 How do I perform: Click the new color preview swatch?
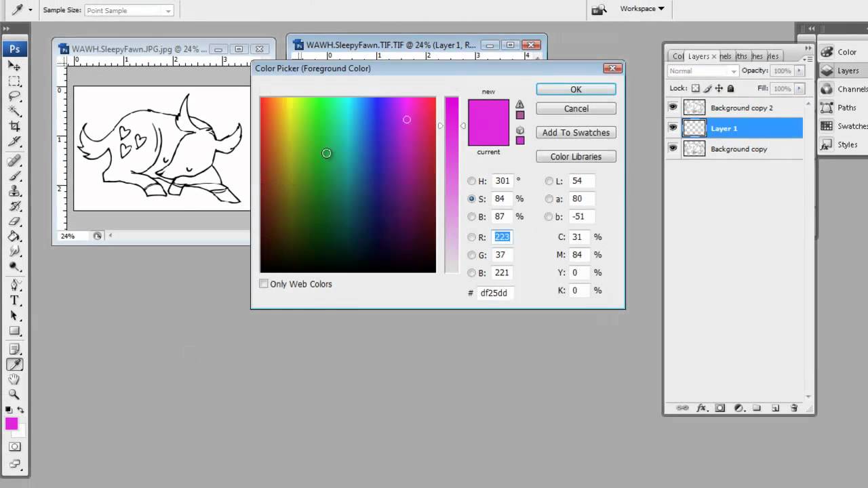click(488, 111)
